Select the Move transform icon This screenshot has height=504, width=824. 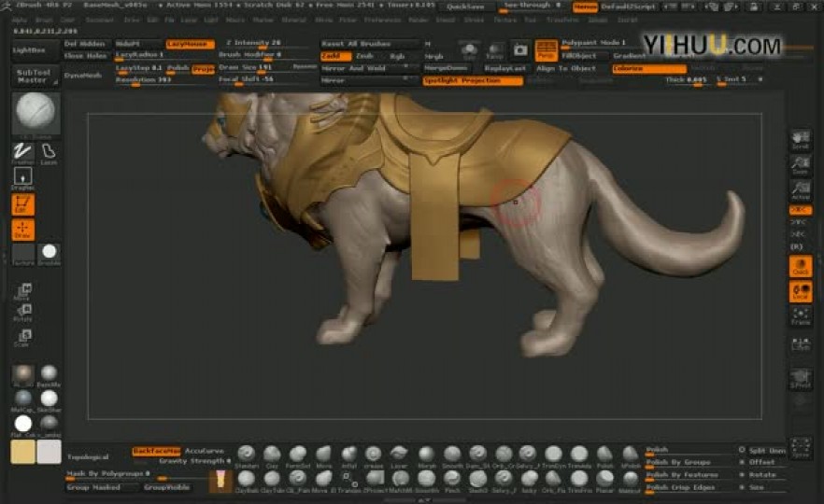[23, 291]
